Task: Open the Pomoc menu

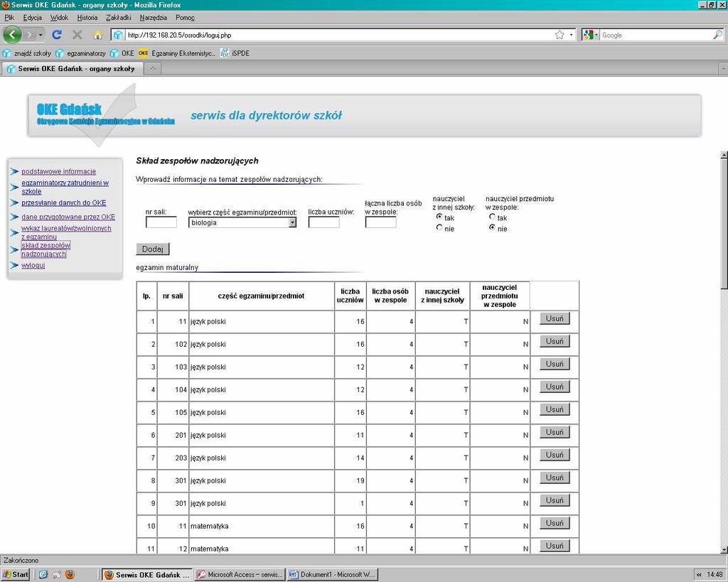Action: pyautogui.click(x=186, y=18)
